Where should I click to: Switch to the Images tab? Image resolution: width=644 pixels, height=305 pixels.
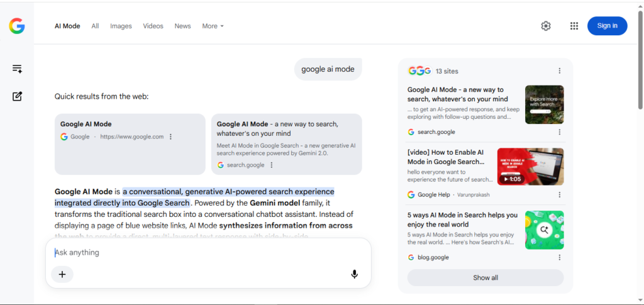click(121, 26)
